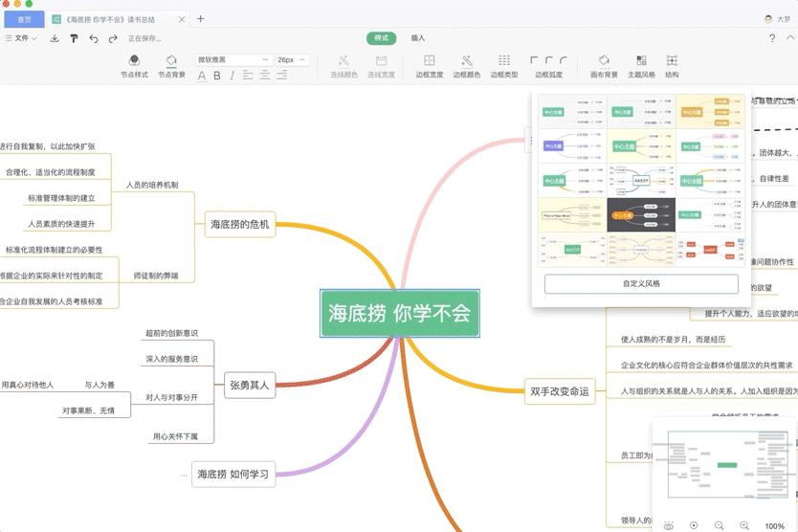Click the 100% zoom level
This screenshot has height=532, width=798.
coord(774,526)
